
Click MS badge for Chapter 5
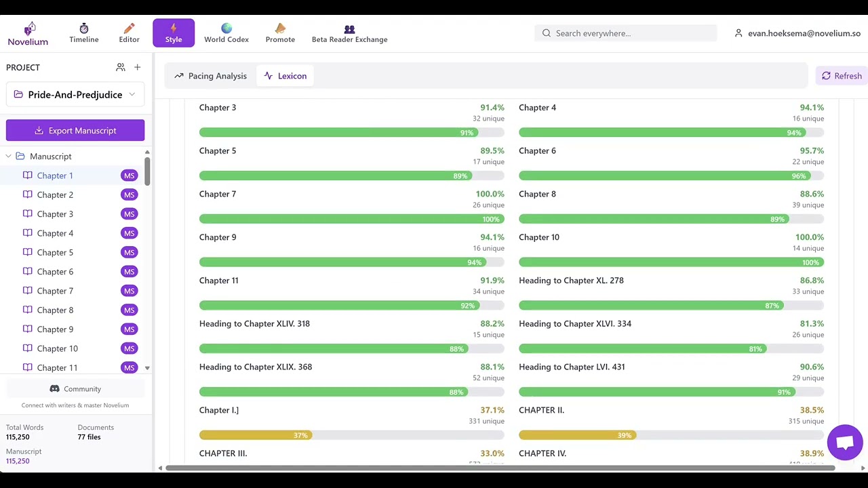(129, 252)
